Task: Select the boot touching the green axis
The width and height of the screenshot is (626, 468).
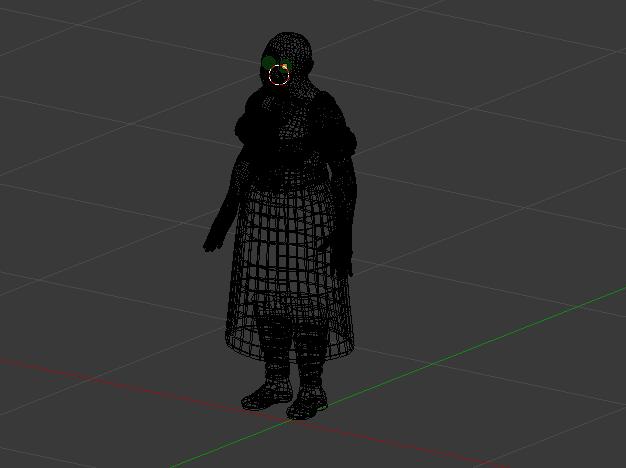Action: (307, 401)
